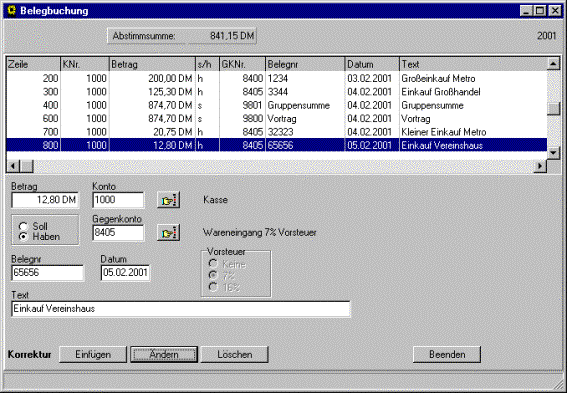Screen dimensions: 567x393
Task: Click the horizontal scroll left arrow
Action: 13,166
